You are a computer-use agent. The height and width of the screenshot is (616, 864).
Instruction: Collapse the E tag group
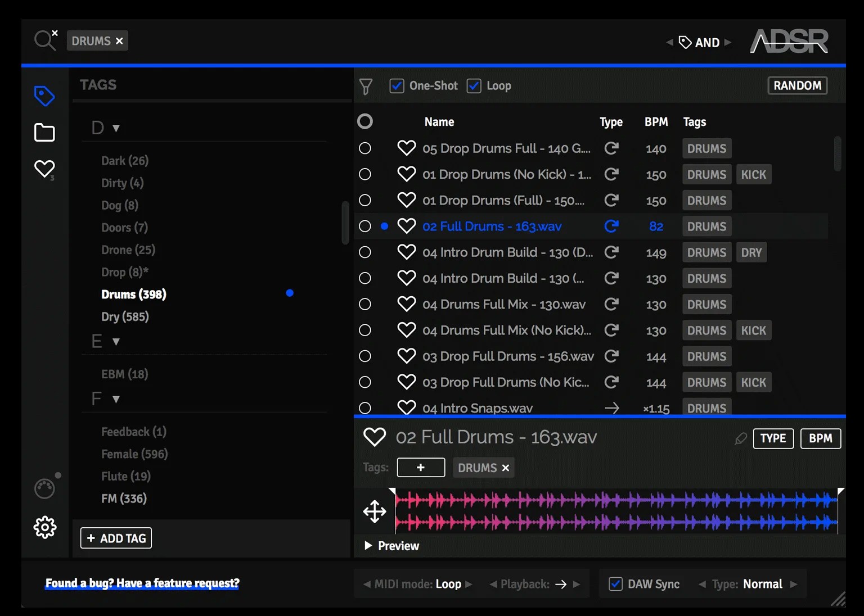pyautogui.click(x=116, y=342)
